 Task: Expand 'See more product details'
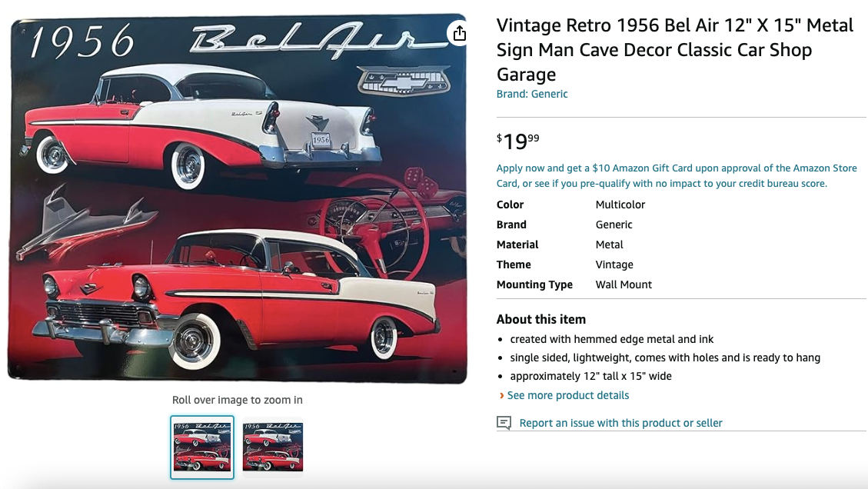coord(567,395)
